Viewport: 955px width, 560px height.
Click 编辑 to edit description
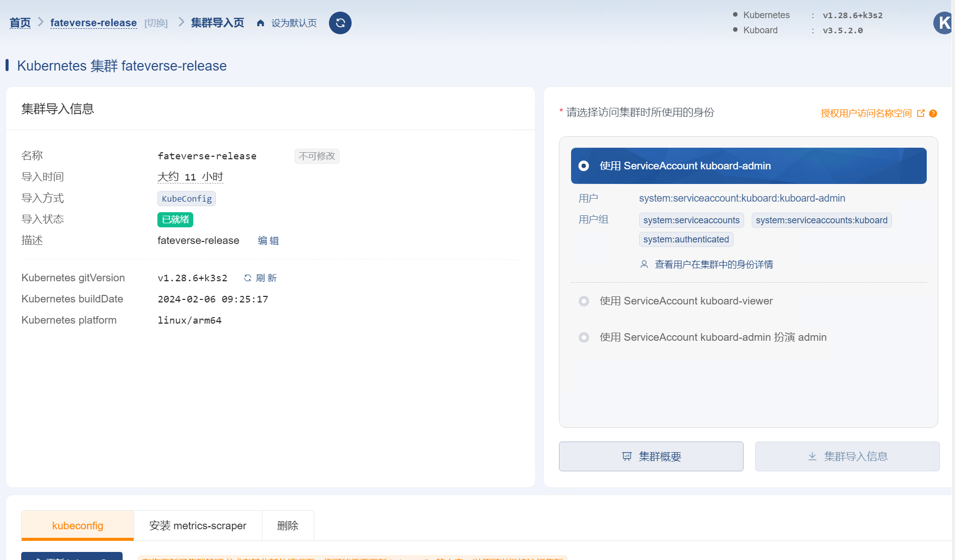click(x=268, y=241)
